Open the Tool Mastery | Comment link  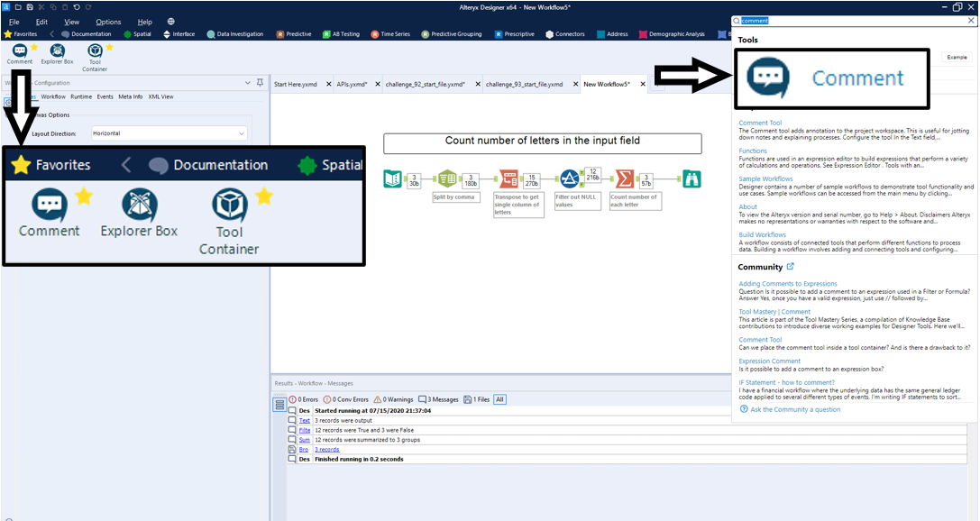pyautogui.click(x=774, y=312)
